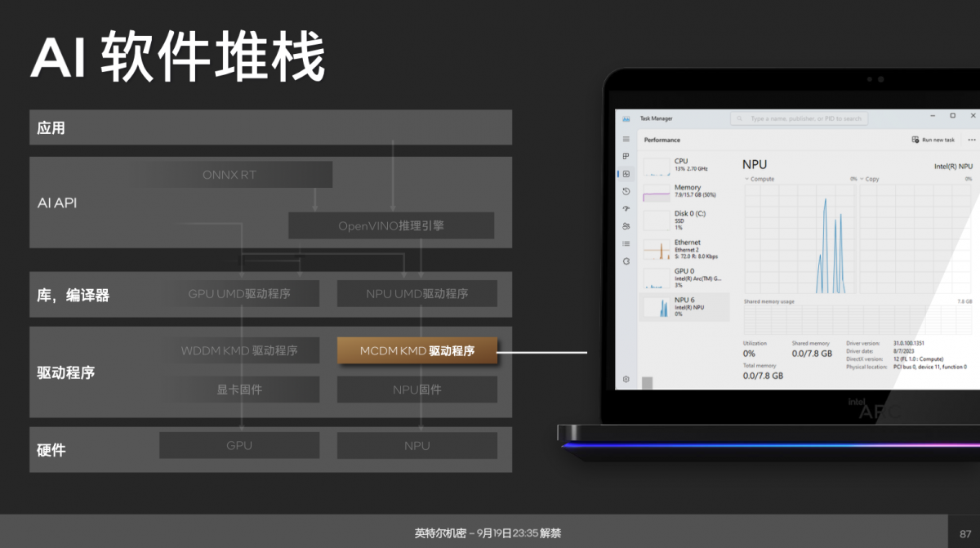980x548 pixels.
Task: Click the Total memory 0.0/7.8 GB value
Action: click(x=763, y=376)
